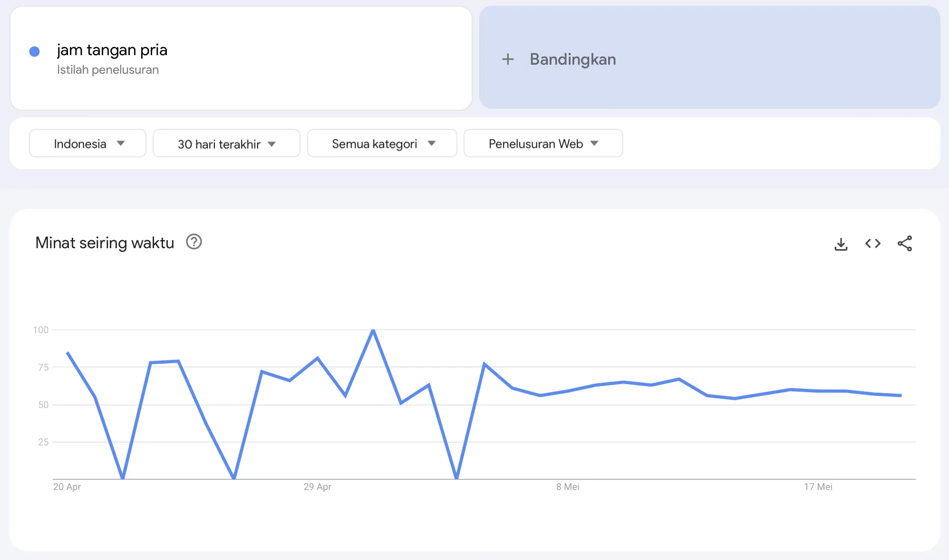The width and height of the screenshot is (949, 560).
Task: Expand the Penelusuran Web search type dropdown
Action: point(543,143)
